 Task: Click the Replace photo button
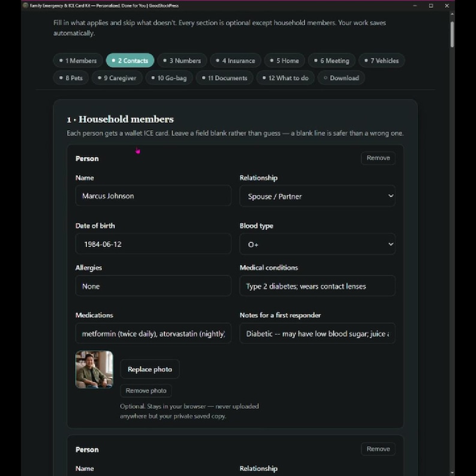(x=150, y=369)
